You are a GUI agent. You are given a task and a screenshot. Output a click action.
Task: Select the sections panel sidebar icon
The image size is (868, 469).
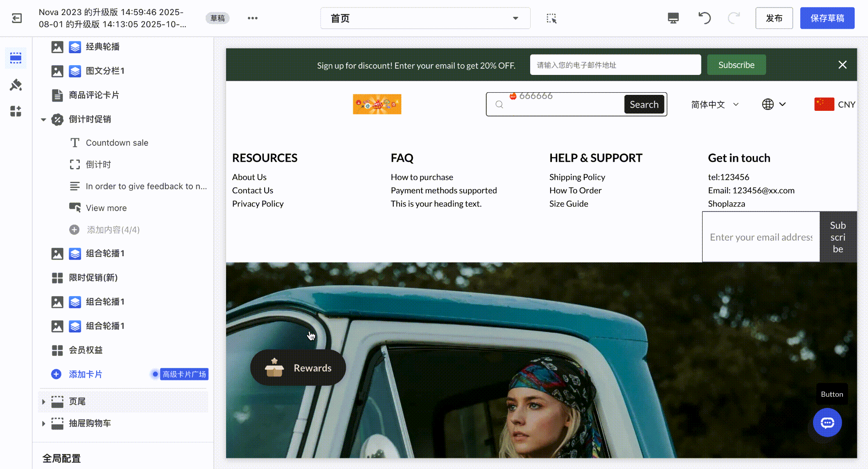point(16,58)
